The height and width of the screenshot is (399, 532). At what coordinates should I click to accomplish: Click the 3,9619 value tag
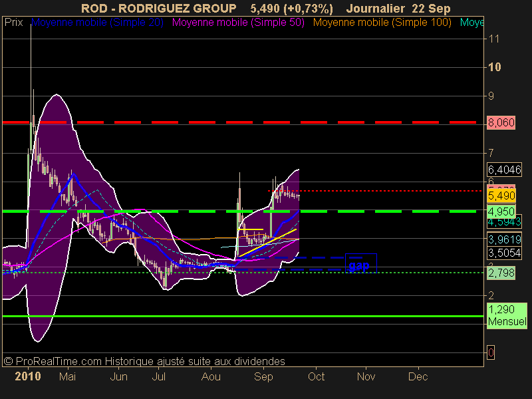click(x=505, y=239)
